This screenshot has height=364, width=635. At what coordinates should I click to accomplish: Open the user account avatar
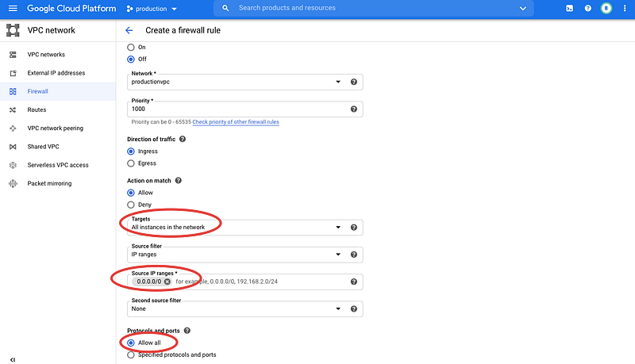point(606,8)
